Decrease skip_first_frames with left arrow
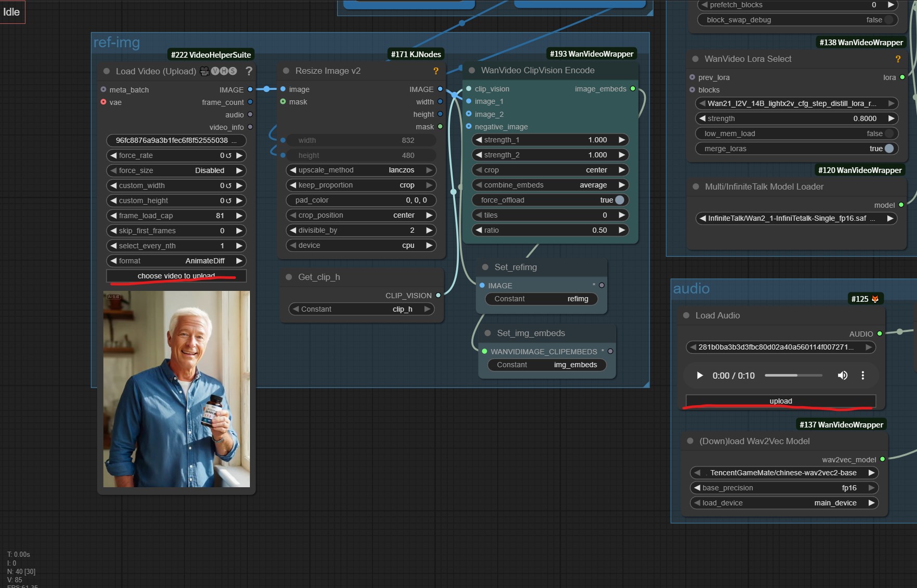The image size is (917, 588). [113, 231]
